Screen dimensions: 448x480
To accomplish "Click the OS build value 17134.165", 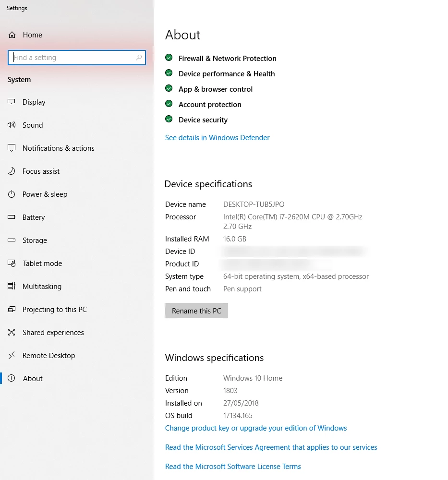I will click(x=238, y=416).
